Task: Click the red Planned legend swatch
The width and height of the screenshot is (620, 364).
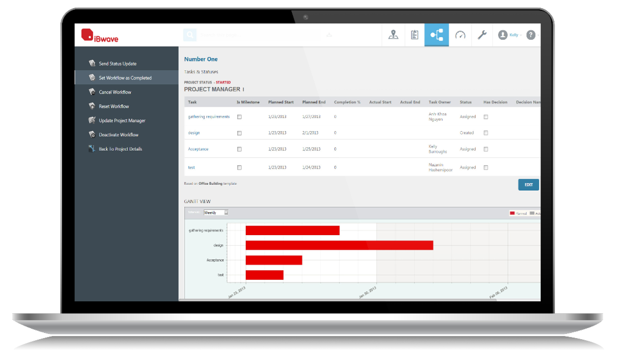Action: coord(512,213)
